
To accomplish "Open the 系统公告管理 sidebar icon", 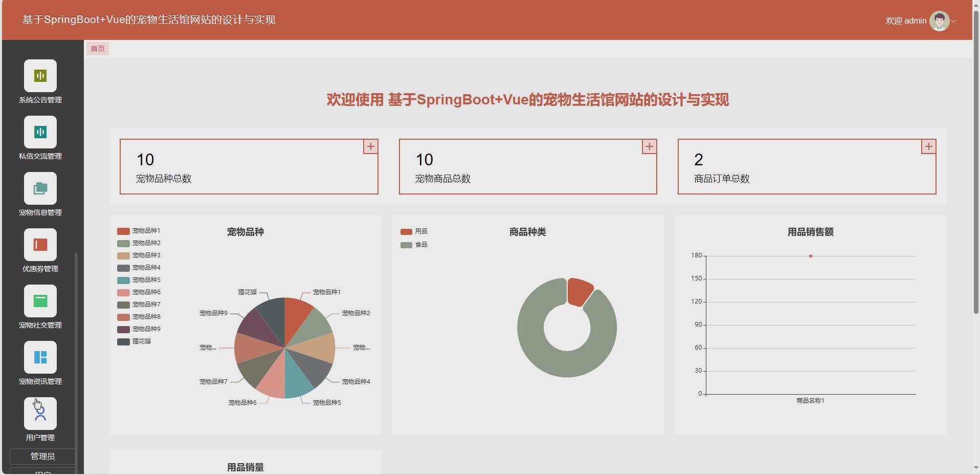I will pos(40,76).
